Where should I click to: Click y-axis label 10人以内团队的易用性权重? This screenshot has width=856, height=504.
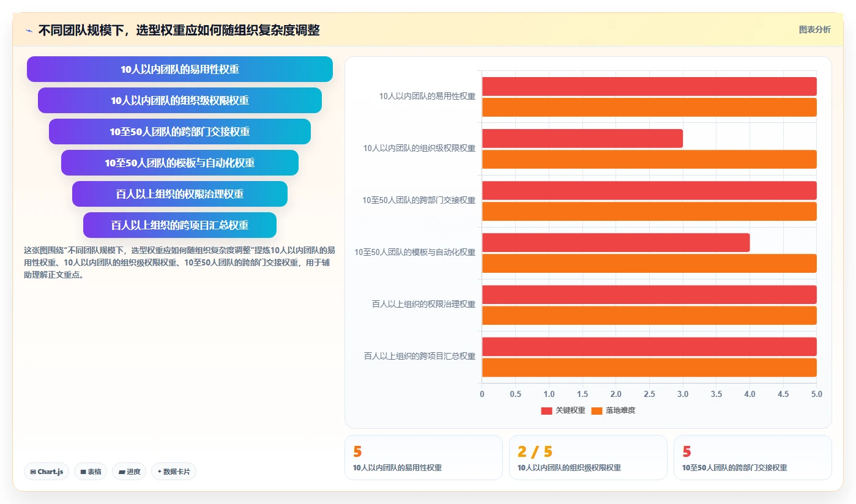coord(427,96)
